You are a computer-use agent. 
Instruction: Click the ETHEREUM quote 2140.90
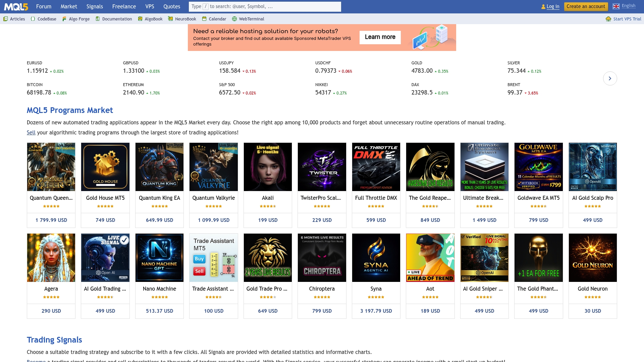coord(133,93)
